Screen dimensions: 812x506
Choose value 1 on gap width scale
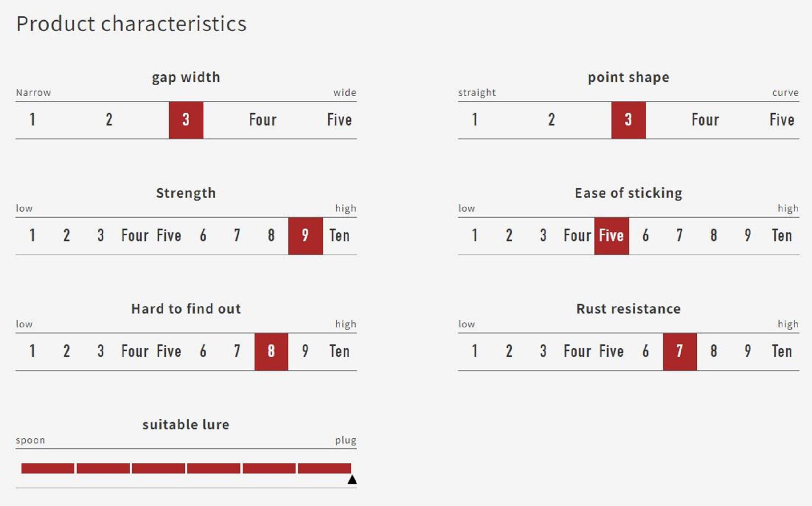[x=32, y=120]
